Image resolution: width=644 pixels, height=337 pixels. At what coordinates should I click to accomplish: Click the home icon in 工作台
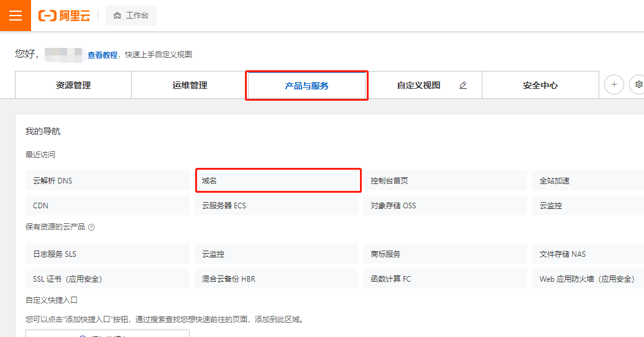click(x=117, y=16)
